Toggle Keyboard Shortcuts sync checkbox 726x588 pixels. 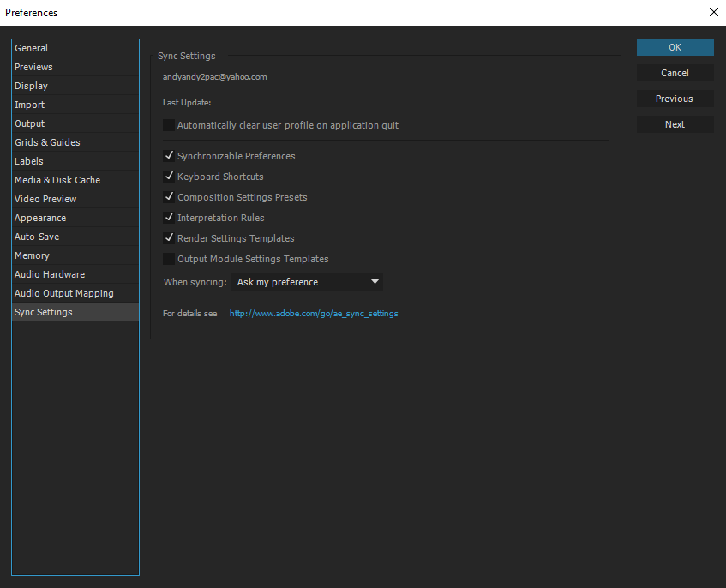pyautogui.click(x=169, y=177)
